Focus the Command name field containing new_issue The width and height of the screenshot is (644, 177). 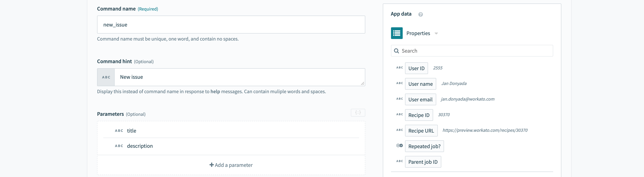(x=231, y=25)
